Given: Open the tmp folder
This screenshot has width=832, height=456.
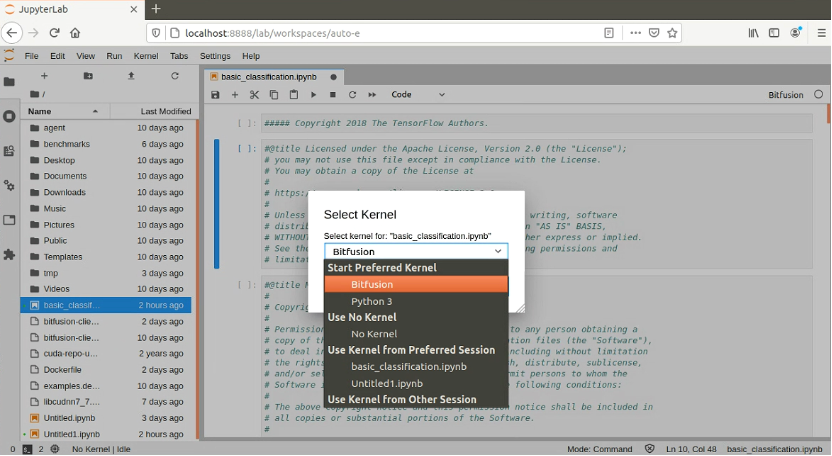Looking at the screenshot, I should (x=106, y=273).
